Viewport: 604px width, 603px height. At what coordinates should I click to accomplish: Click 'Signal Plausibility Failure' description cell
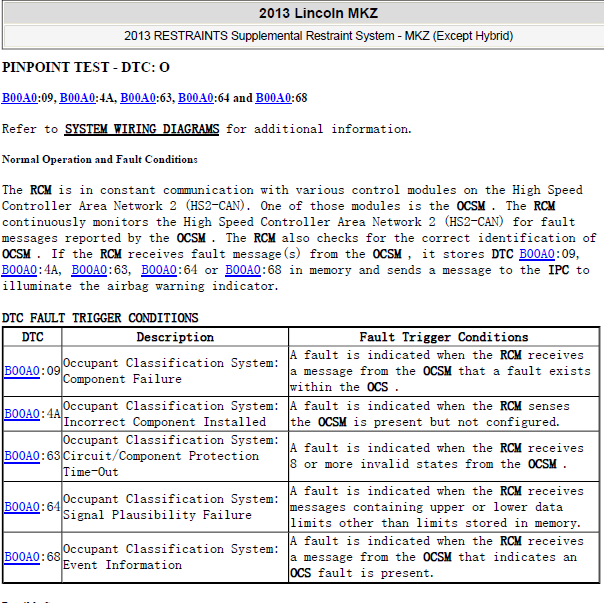pyautogui.click(x=175, y=507)
